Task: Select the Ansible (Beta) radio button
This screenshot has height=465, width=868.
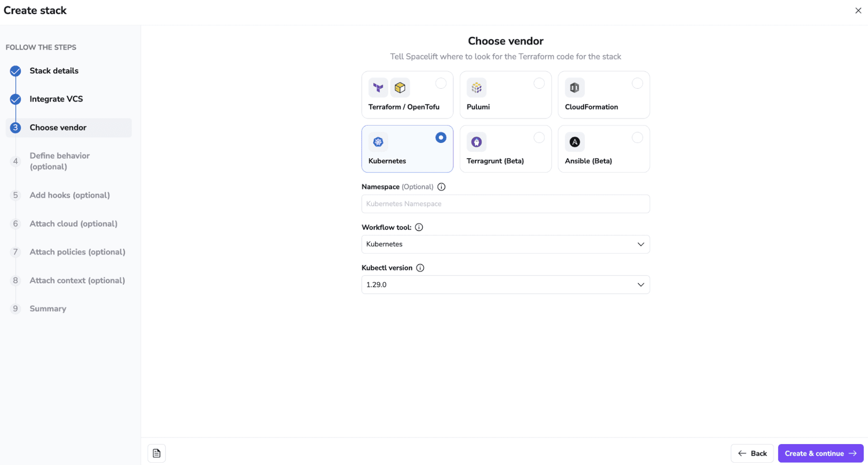Action: coord(637,138)
